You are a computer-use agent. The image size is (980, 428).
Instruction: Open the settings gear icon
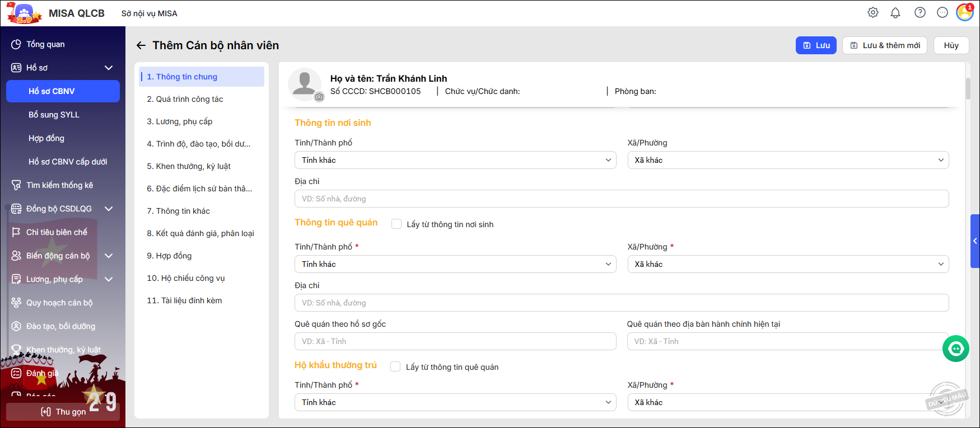[x=873, y=12]
